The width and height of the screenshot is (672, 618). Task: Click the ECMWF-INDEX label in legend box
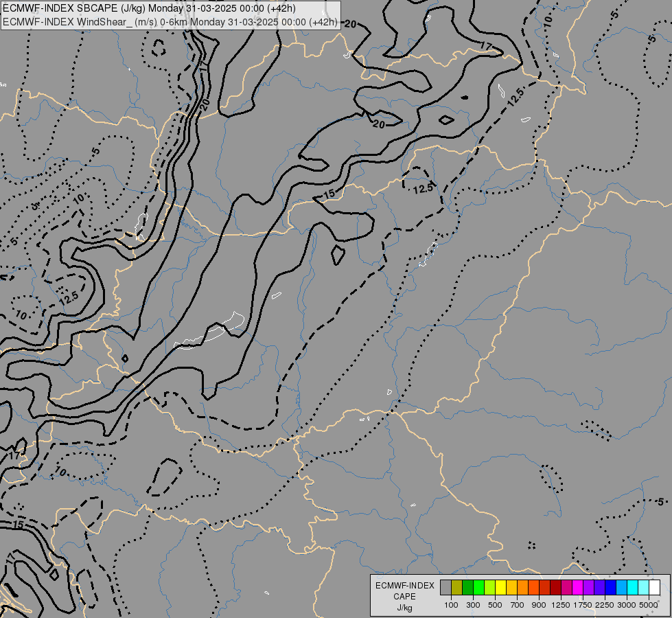point(404,586)
